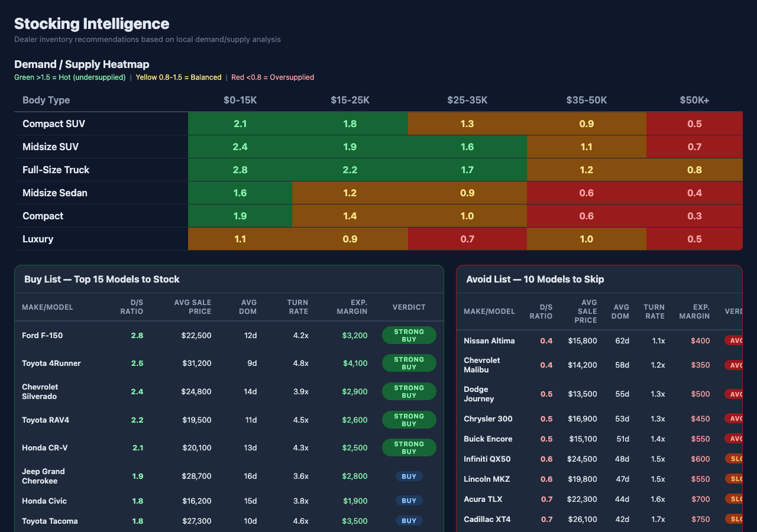Click the BUY badge next to Honda Civic
Screen dimensions: 757x532
click(x=409, y=501)
